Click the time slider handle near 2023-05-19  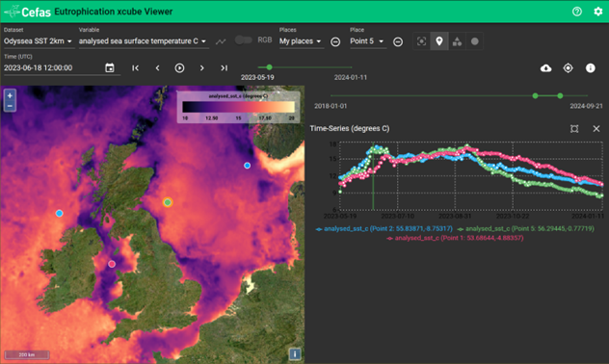pyautogui.click(x=269, y=67)
